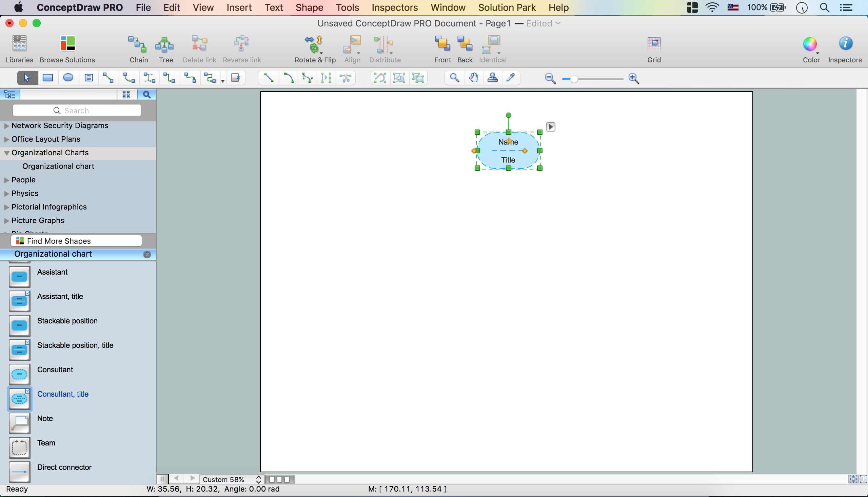Open the Solution Park menu
Viewport: 868px width, 497px height.
click(x=507, y=7)
